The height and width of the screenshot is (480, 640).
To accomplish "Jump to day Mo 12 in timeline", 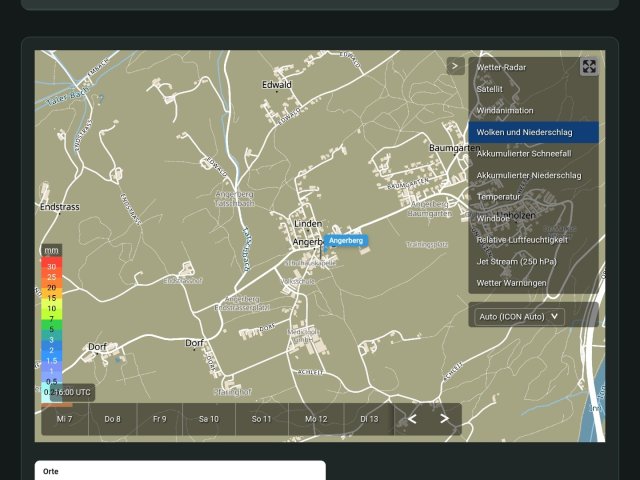I will pyautogui.click(x=316, y=419).
